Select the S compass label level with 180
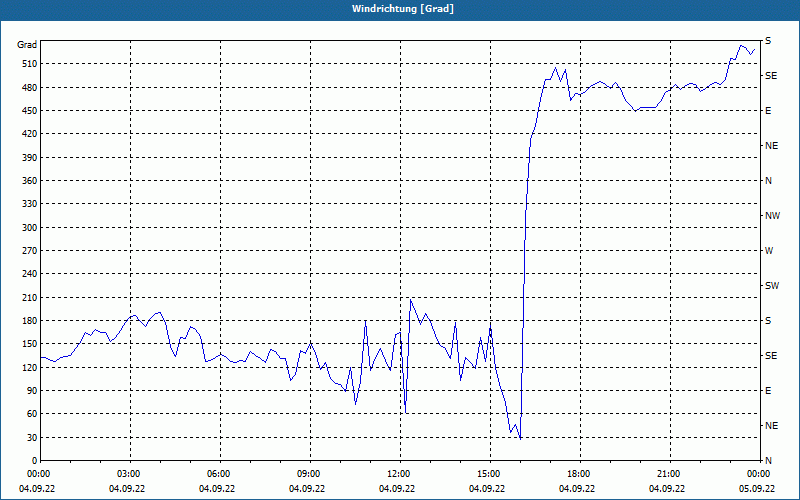This screenshot has width=800, height=500. point(768,321)
